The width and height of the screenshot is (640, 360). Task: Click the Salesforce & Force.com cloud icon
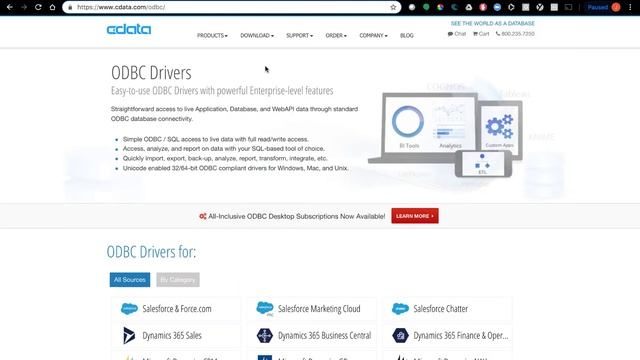tap(129, 309)
